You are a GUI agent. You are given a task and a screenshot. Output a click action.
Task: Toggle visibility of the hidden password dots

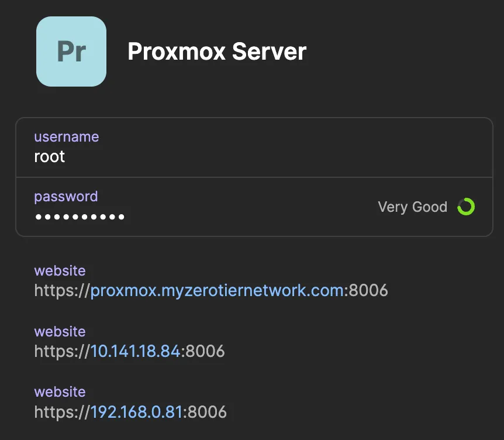pos(79,216)
